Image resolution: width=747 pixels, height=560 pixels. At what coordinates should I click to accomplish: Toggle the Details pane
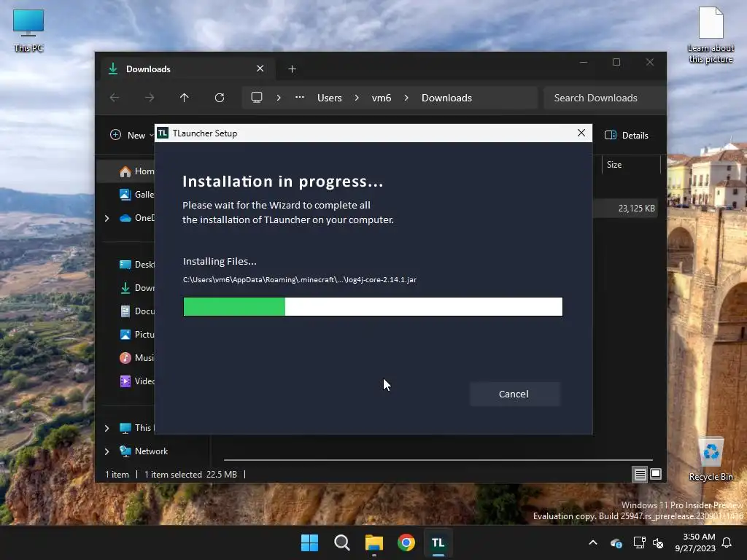pyautogui.click(x=627, y=135)
